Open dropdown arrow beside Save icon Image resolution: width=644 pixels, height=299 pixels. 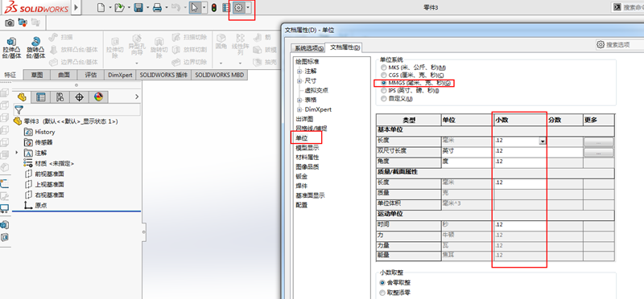click(x=147, y=7)
